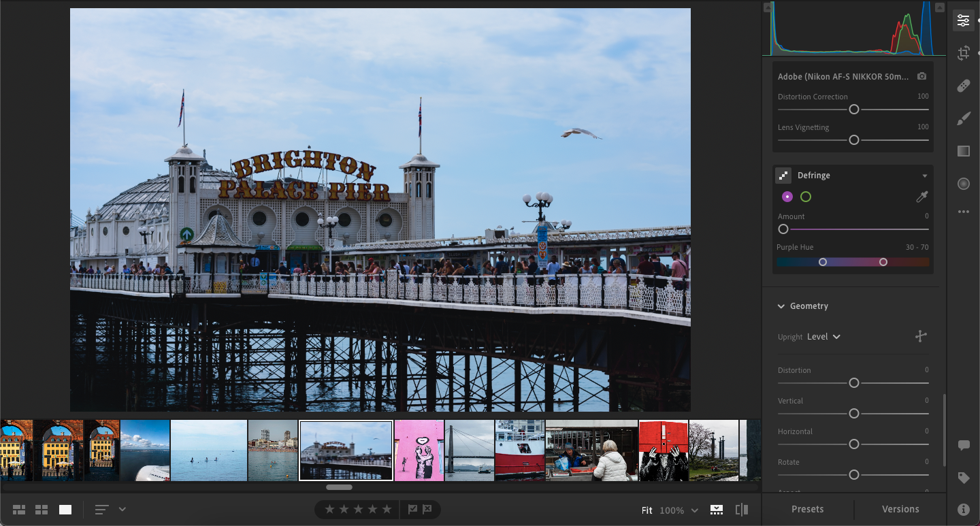Image resolution: width=980 pixels, height=526 pixels.
Task: Open the three-dot more options menu
Action: point(963,212)
